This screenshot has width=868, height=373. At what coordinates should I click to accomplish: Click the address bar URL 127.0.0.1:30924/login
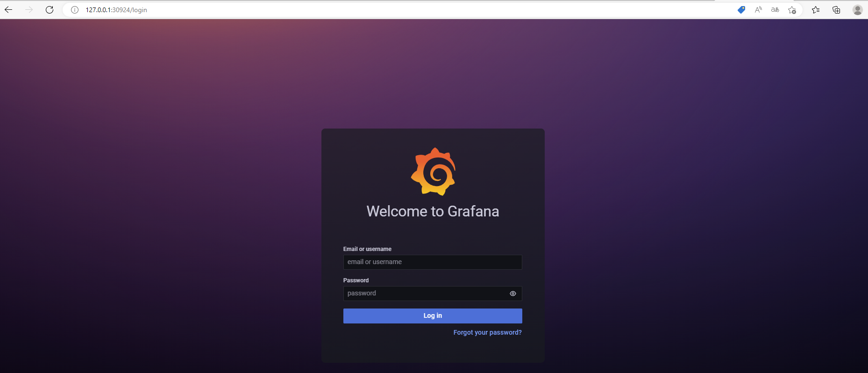[x=116, y=10]
